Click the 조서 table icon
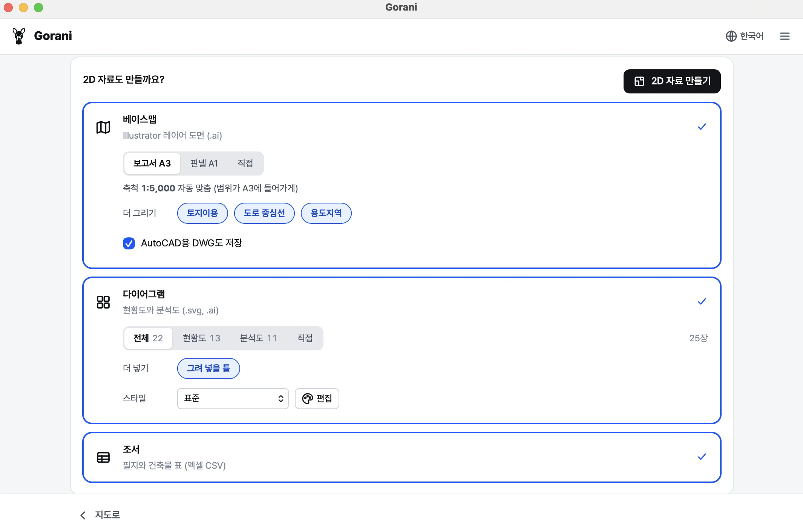The width and height of the screenshot is (803, 532). [103, 457]
